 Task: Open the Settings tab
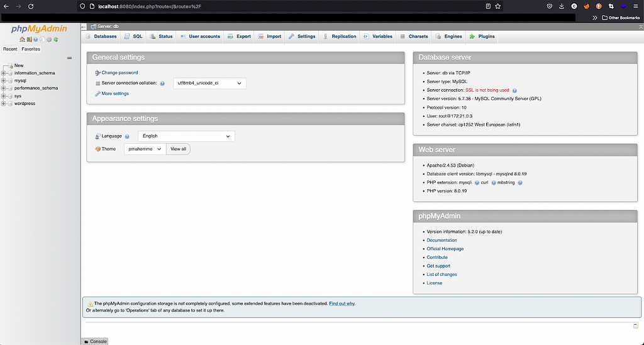pos(302,36)
